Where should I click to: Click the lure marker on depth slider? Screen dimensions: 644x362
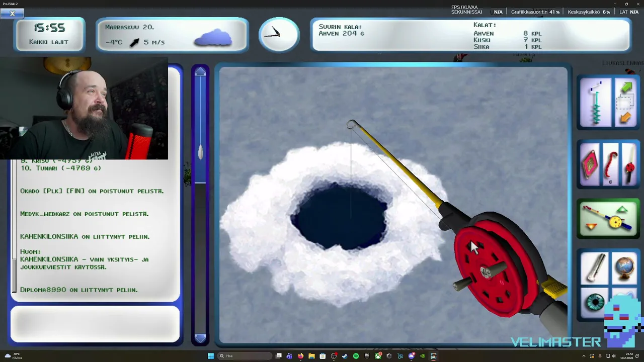click(200, 151)
